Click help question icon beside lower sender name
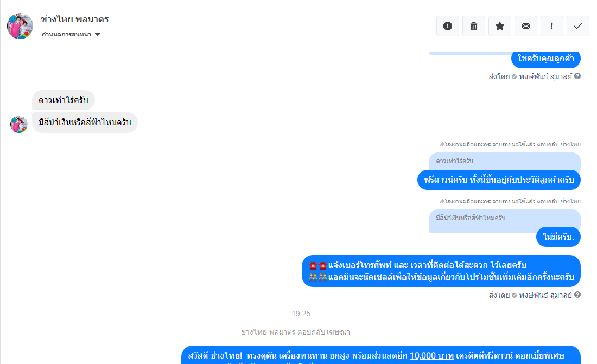The width and height of the screenshot is (597, 364). (577, 295)
